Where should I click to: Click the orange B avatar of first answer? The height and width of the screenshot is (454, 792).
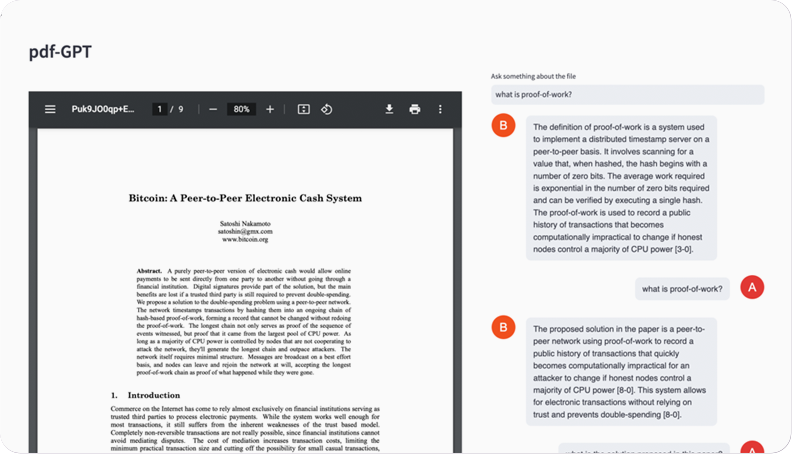pyautogui.click(x=504, y=126)
